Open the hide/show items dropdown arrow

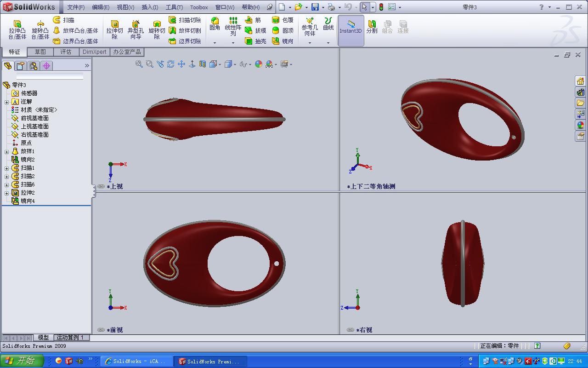tap(250, 64)
